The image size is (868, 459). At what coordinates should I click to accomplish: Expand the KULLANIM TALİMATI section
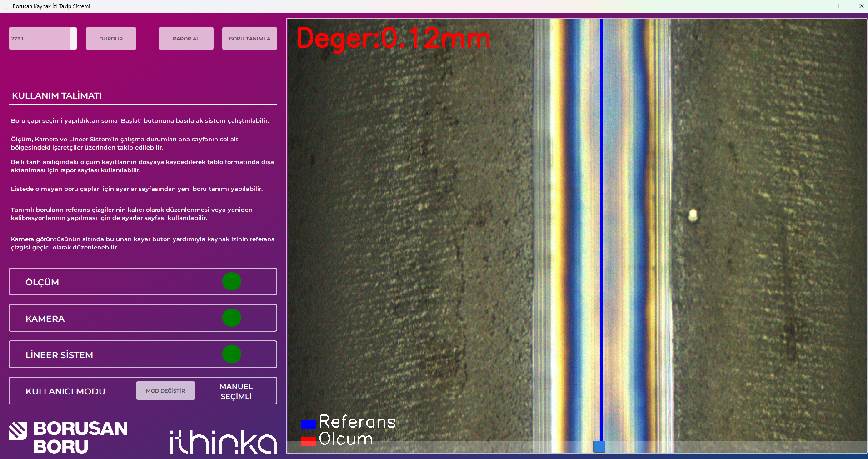coord(57,95)
